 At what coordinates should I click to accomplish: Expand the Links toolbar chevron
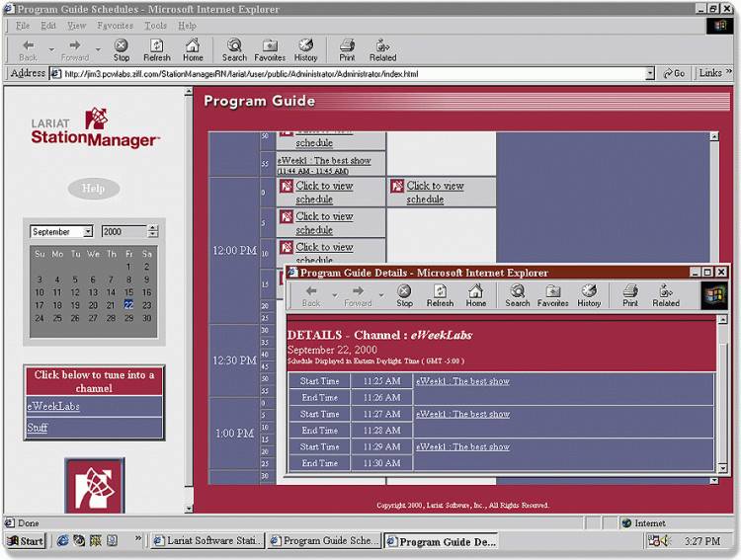pyautogui.click(x=729, y=71)
